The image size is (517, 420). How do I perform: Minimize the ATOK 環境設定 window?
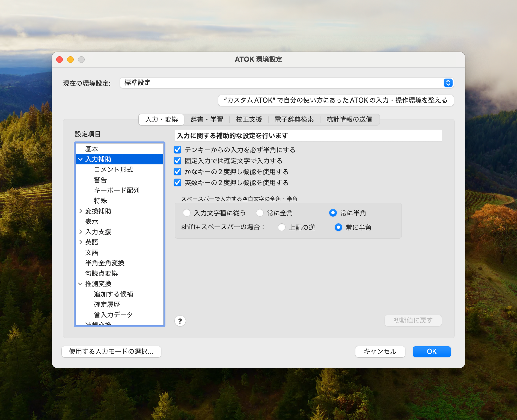70,60
